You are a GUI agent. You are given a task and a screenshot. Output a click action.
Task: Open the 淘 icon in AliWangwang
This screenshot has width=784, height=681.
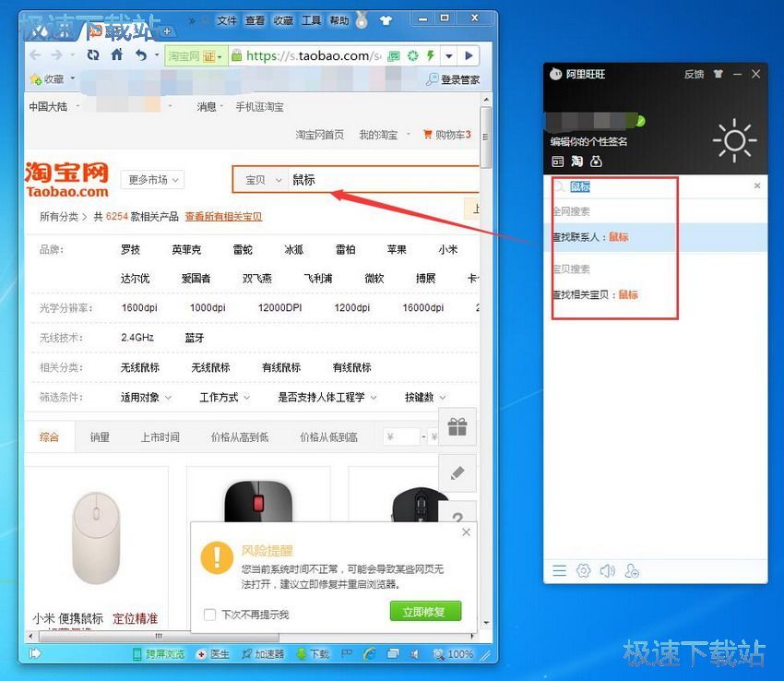[x=577, y=161]
